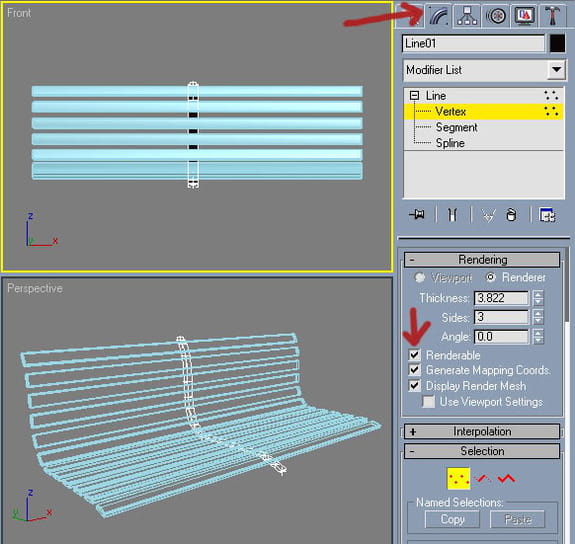Click the black object color swatch
Viewport: 575px width, 544px height.
(557, 44)
